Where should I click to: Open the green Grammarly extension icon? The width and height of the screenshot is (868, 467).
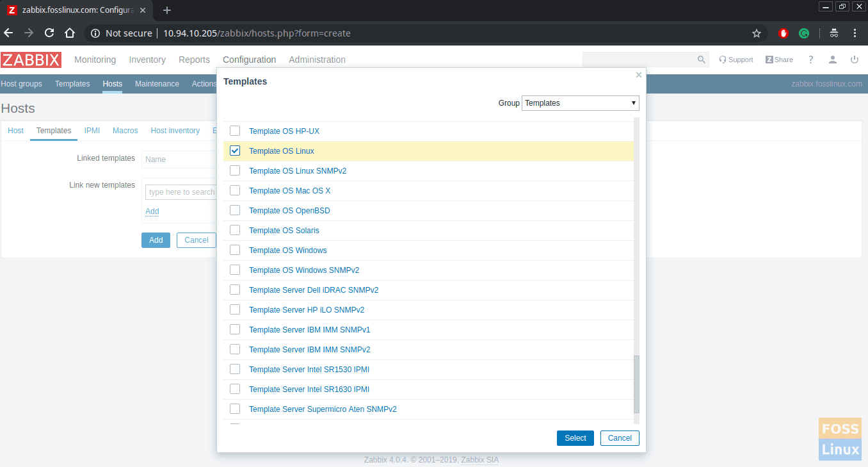804,33
